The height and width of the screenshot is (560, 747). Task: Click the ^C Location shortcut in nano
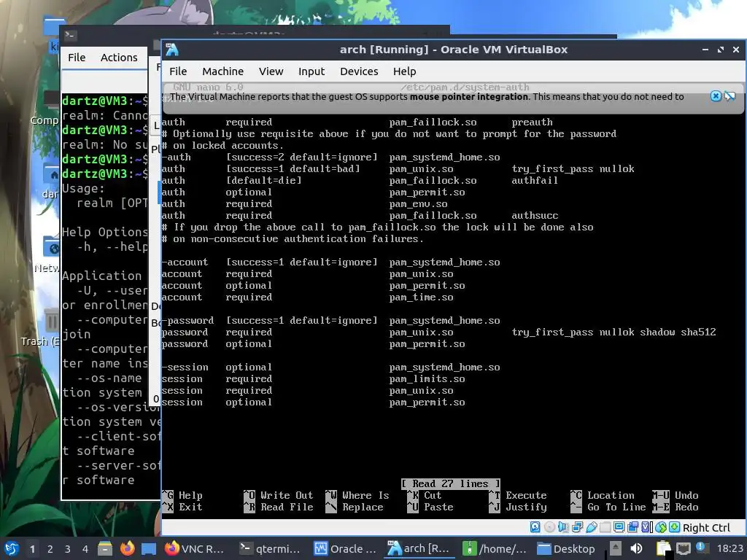[x=603, y=496]
